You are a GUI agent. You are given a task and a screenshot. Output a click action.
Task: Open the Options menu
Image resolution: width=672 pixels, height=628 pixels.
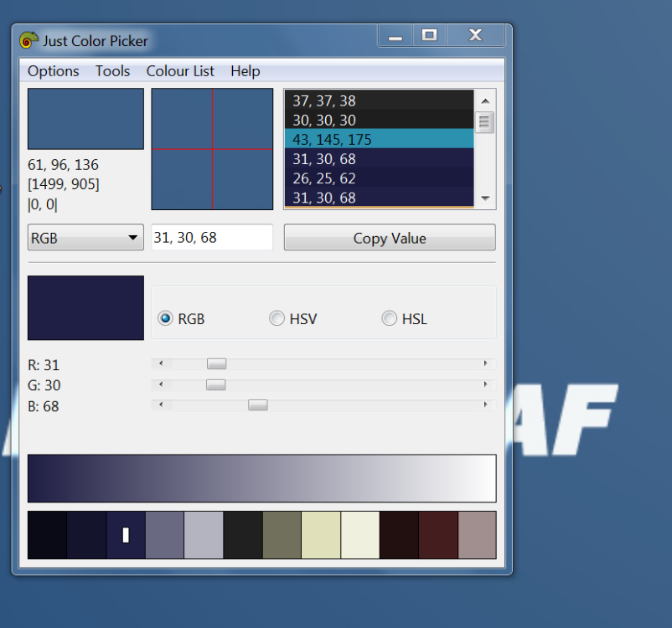[54, 71]
